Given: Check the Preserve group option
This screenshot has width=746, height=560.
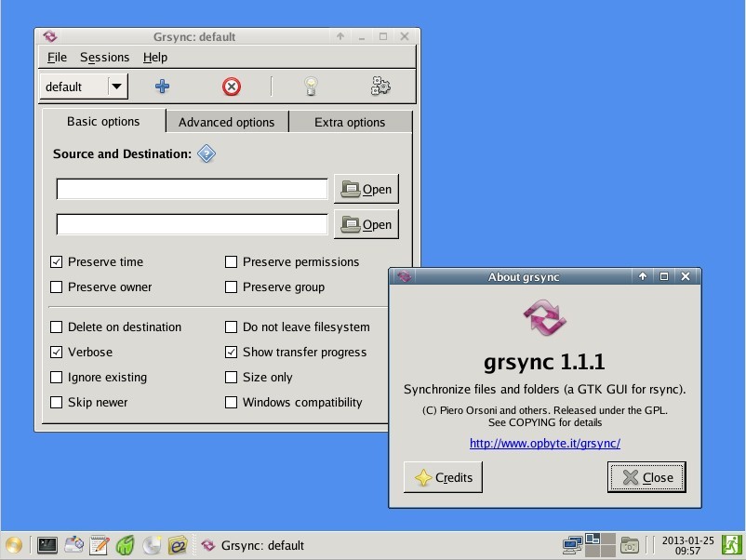Looking at the screenshot, I should 232,287.
